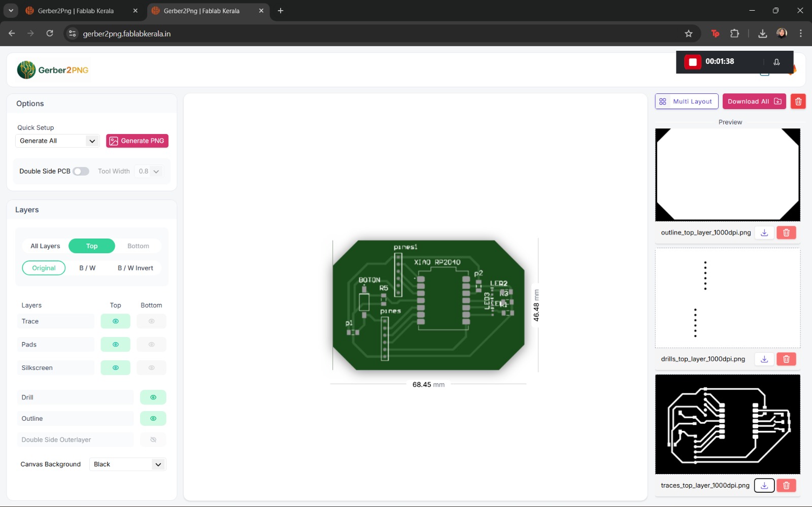Open the tab search dropdown arrow
The image size is (812, 507).
11,11
